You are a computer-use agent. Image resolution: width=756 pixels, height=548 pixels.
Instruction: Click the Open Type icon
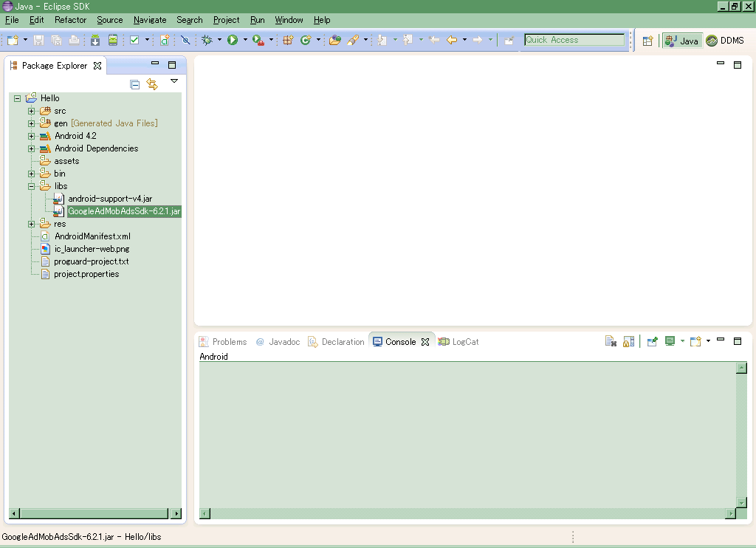335,40
